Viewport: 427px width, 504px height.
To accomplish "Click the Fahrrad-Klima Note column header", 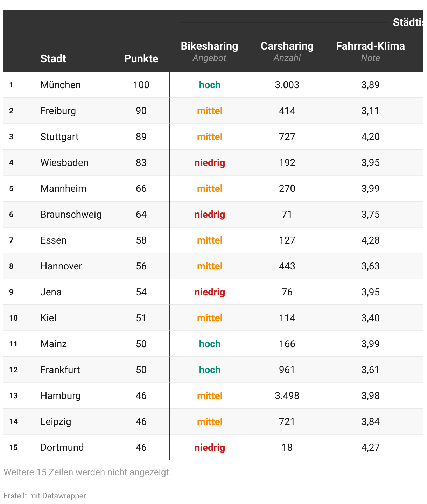I will [370, 51].
